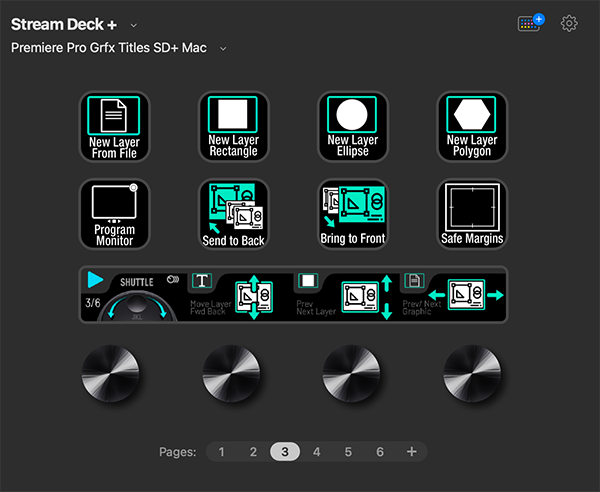The height and width of the screenshot is (492, 600).
Task: Switch to page 5
Action: [x=348, y=452]
